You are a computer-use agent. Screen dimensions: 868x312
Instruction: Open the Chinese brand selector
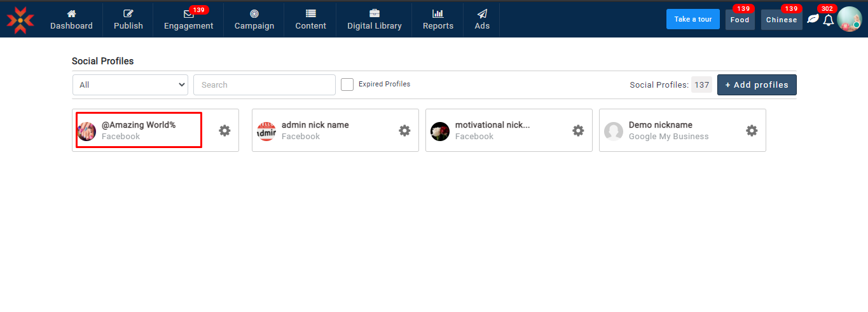pos(782,20)
